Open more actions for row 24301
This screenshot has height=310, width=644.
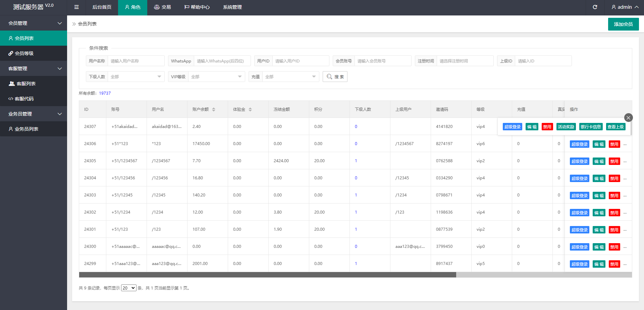pyautogui.click(x=625, y=230)
